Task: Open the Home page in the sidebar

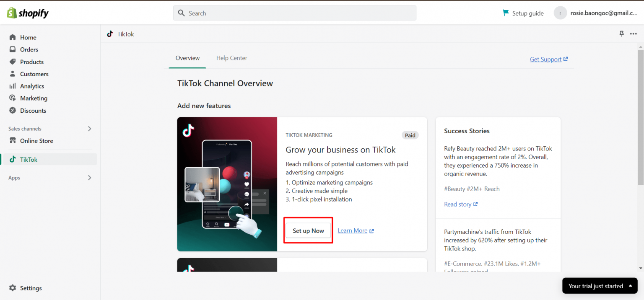Action: click(x=28, y=37)
